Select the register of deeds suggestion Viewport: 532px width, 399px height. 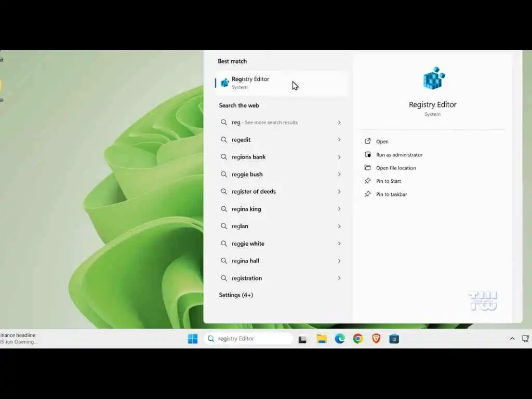coord(281,192)
